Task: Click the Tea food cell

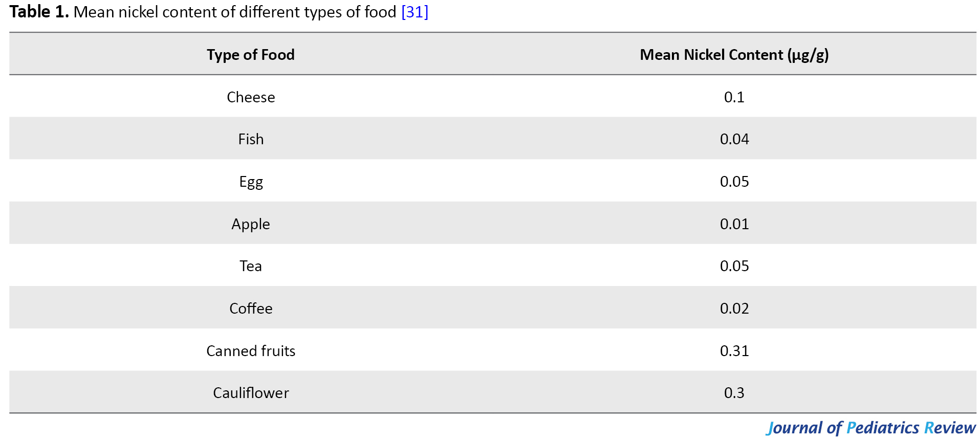Action: click(251, 266)
